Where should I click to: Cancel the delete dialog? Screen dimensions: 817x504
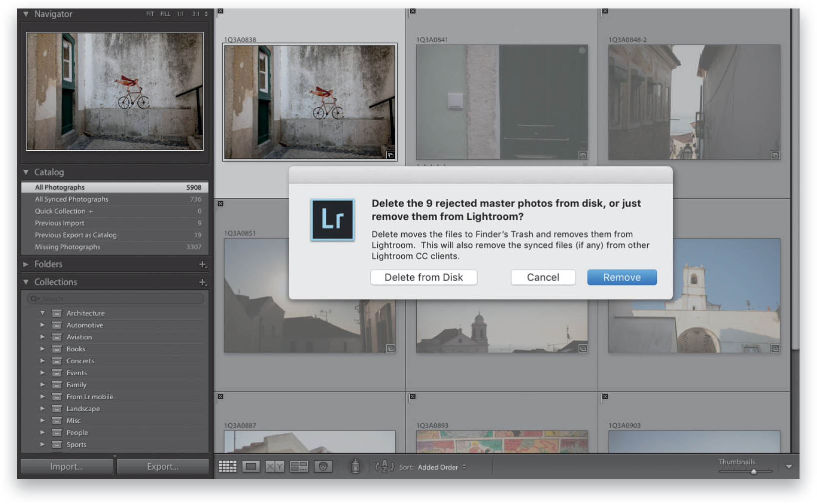543,277
